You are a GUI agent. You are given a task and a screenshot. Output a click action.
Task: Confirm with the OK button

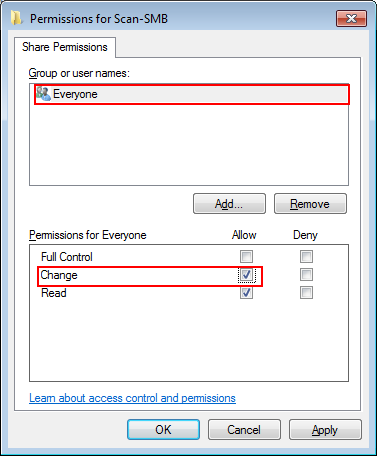point(163,430)
